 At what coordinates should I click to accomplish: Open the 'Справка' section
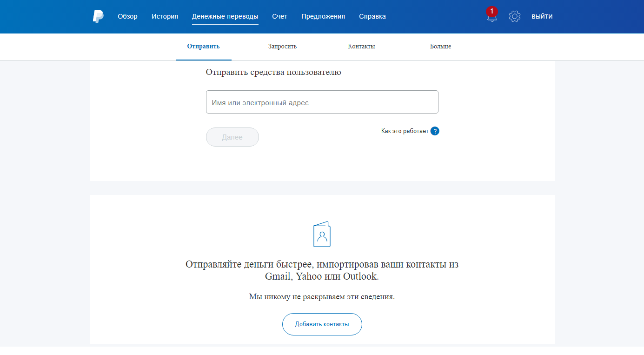click(x=372, y=16)
